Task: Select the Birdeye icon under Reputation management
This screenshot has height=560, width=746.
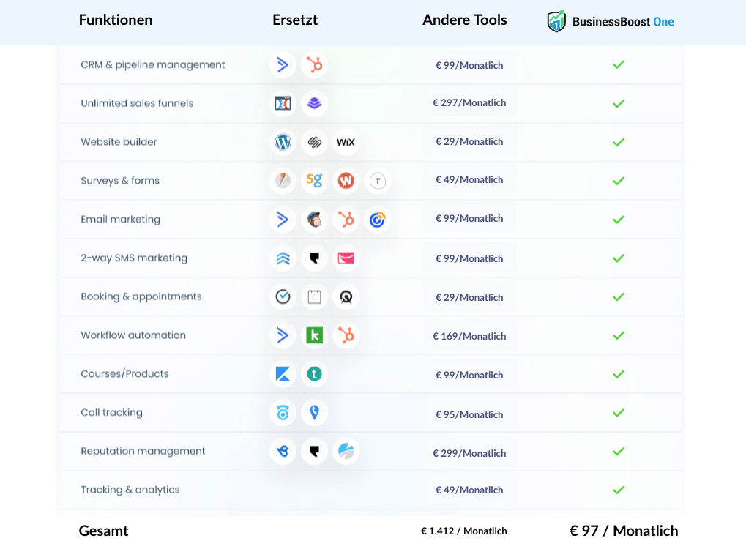Action: 283,451
